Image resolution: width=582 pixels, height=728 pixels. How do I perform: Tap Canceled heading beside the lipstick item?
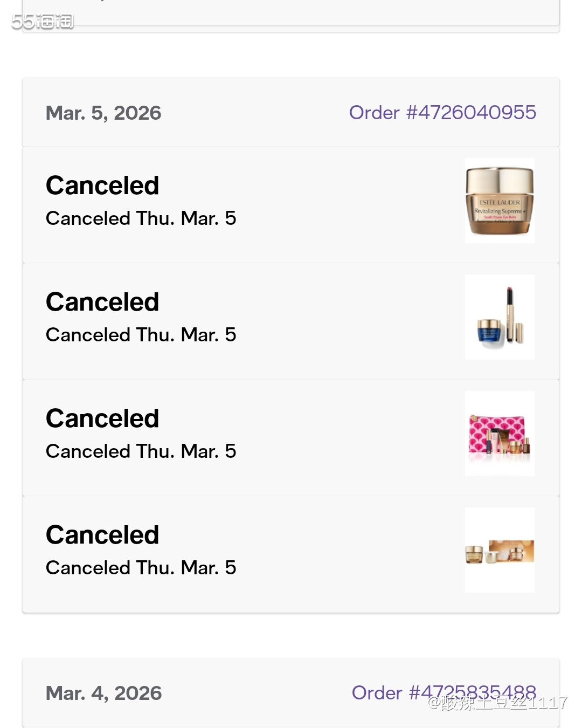[x=102, y=302]
